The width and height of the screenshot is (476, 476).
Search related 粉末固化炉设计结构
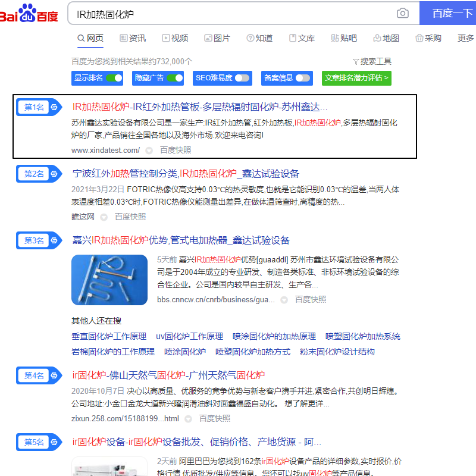pyautogui.click(x=337, y=352)
